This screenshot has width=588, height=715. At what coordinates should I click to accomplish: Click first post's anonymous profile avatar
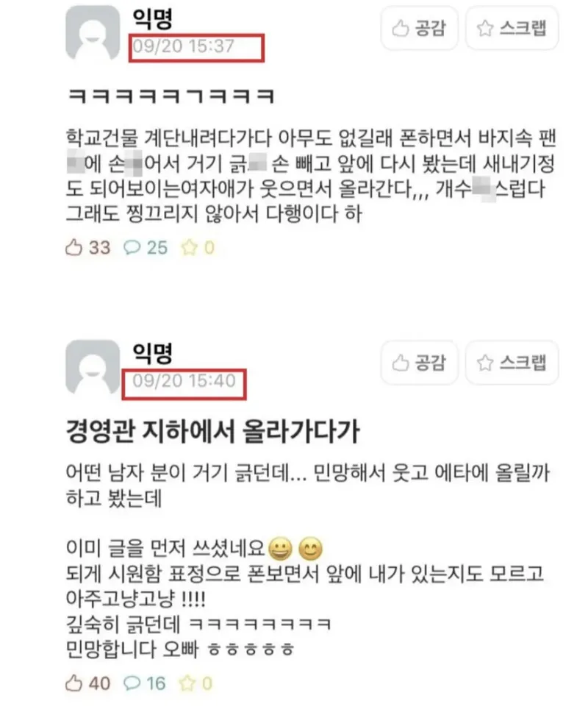pos(93,33)
